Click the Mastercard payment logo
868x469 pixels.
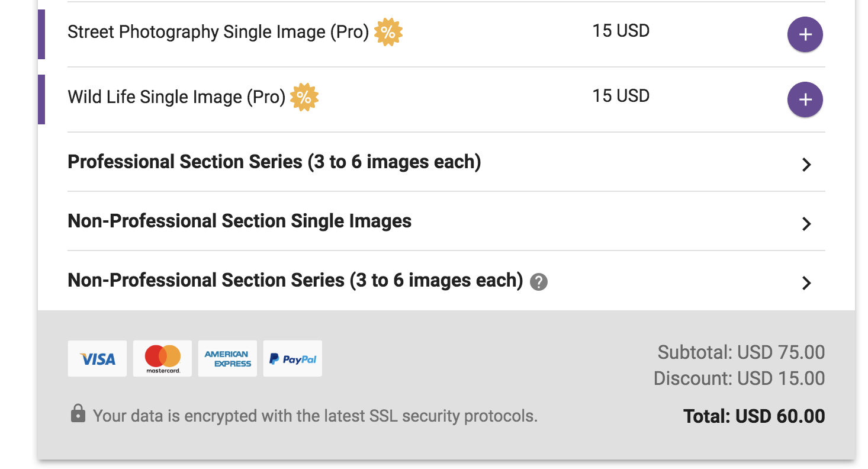click(x=162, y=358)
